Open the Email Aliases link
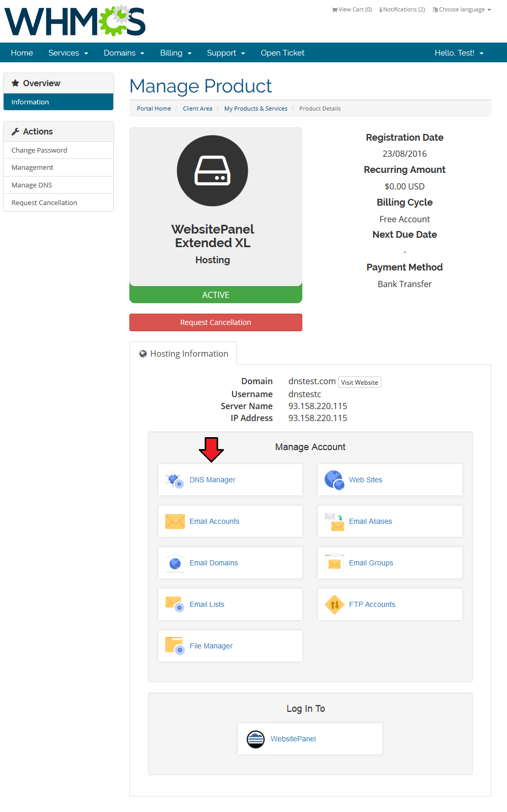Screen dimensions: 507x812 pos(370,521)
